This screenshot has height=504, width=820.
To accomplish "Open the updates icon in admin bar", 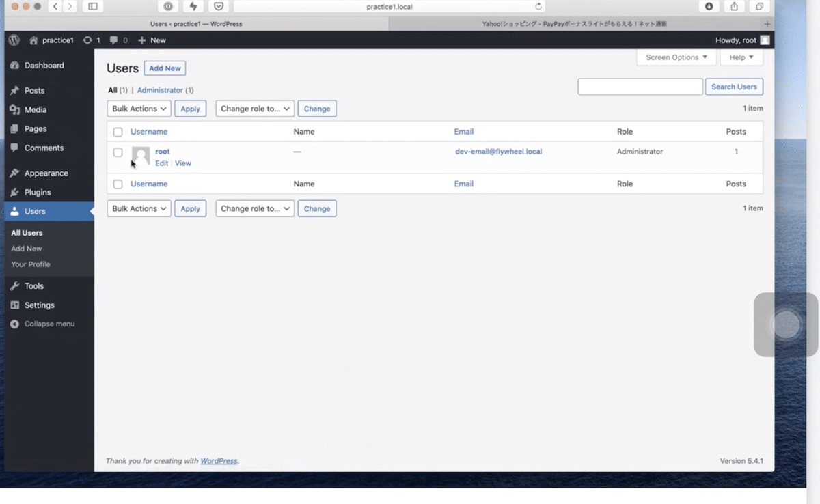I will pos(87,40).
